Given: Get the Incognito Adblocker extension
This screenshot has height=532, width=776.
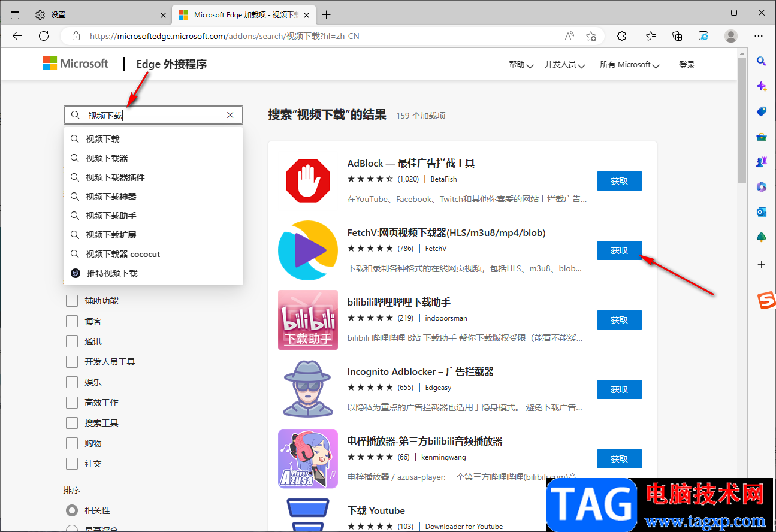Looking at the screenshot, I should 619,389.
